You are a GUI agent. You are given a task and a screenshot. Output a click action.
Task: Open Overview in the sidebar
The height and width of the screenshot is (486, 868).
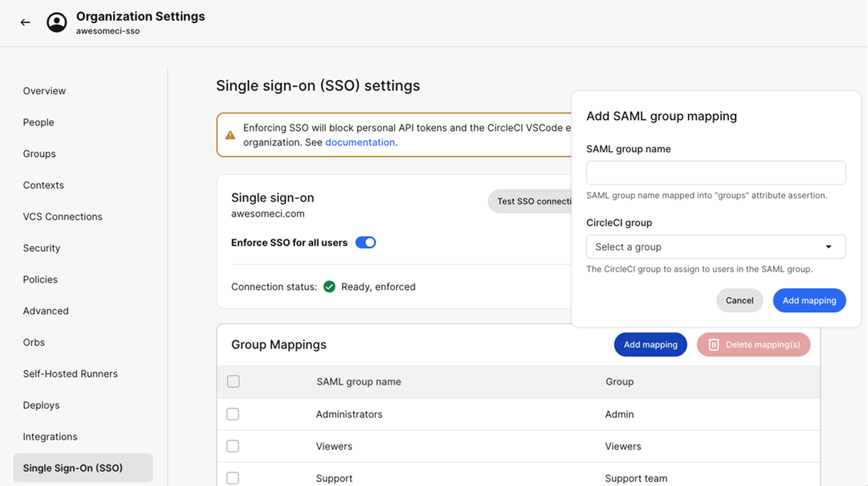[x=44, y=91]
